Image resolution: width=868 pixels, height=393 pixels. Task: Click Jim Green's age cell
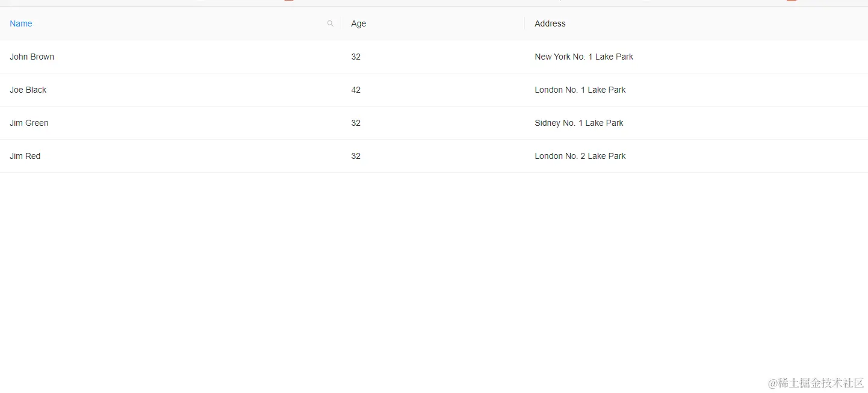(356, 123)
